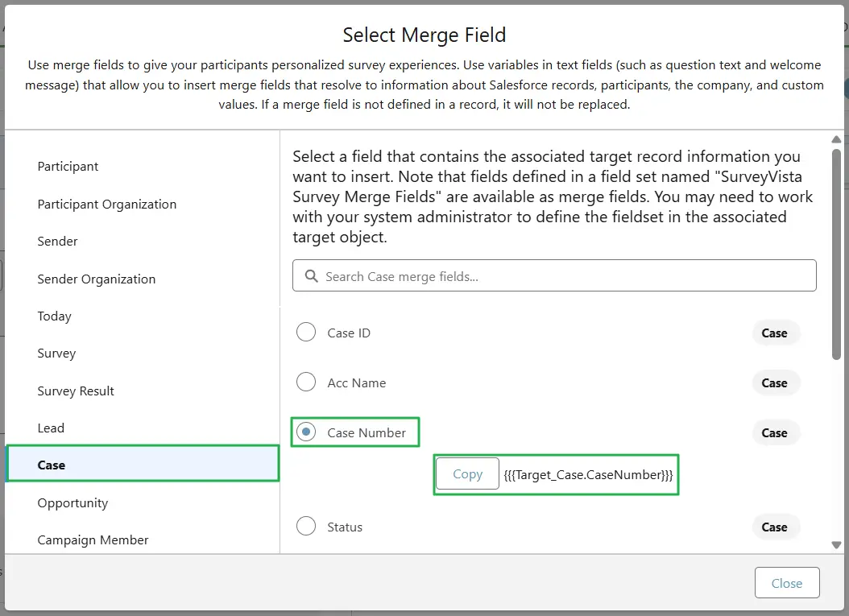The width and height of the screenshot is (849, 616).
Task: Select Survey Result in the sidebar
Action: [76, 391]
